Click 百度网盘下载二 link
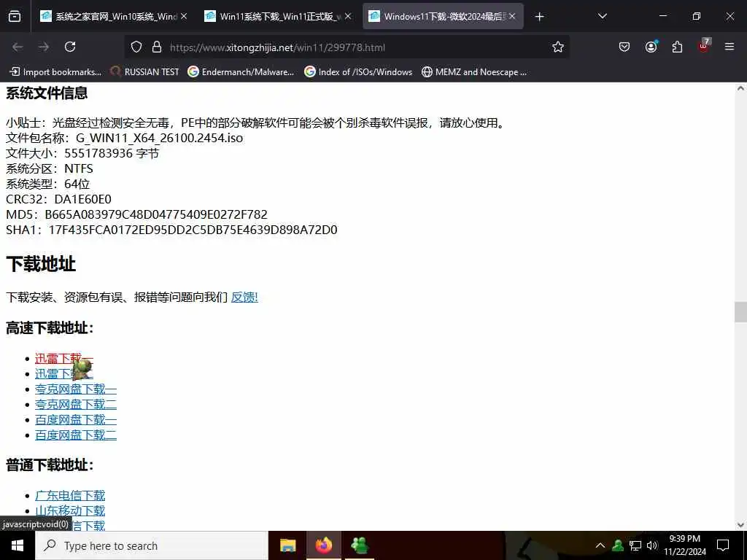This screenshot has width=747, height=560. [76, 435]
